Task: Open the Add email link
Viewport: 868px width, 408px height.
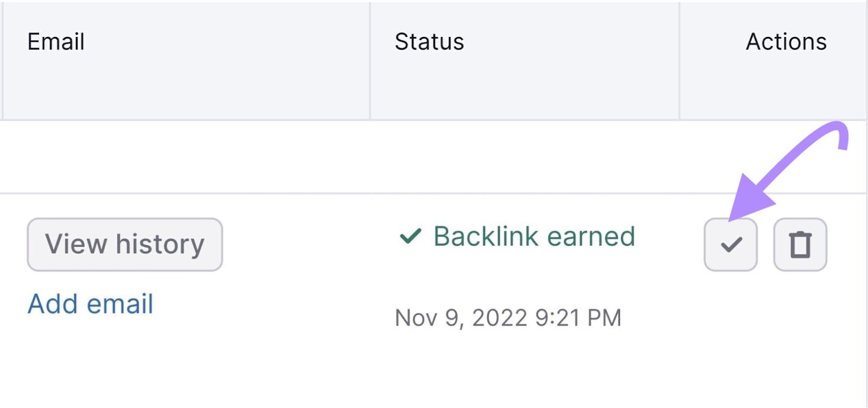Action: click(x=90, y=303)
